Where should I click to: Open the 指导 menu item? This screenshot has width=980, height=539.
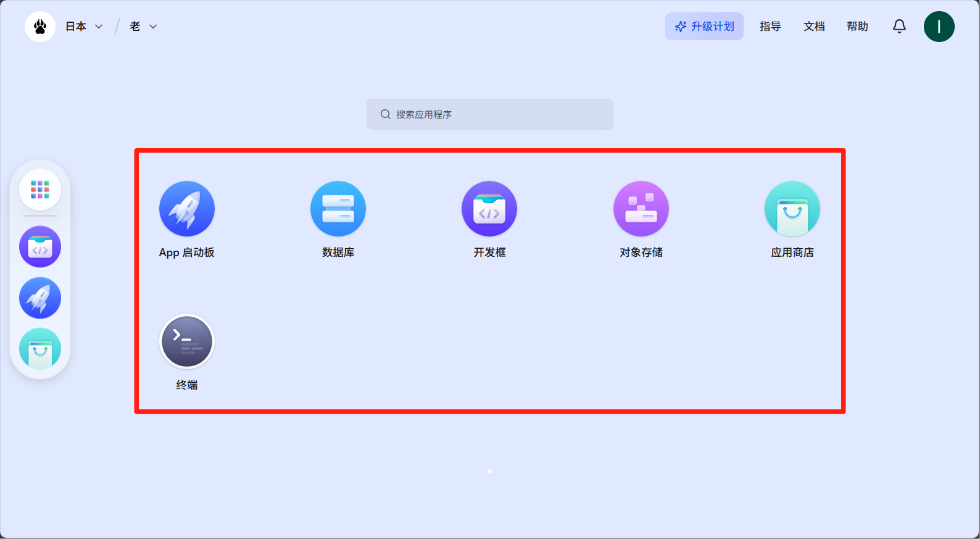click(x=770, y=27)
